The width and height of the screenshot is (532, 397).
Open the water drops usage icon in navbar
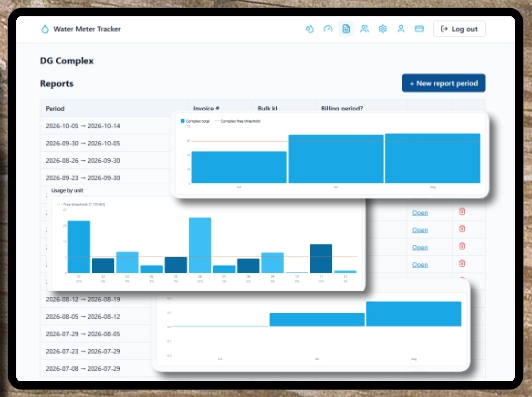[309, 29]
